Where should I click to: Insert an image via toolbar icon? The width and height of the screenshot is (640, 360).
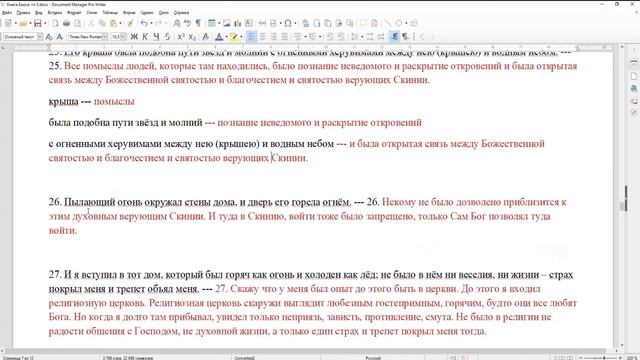(227, 23)
